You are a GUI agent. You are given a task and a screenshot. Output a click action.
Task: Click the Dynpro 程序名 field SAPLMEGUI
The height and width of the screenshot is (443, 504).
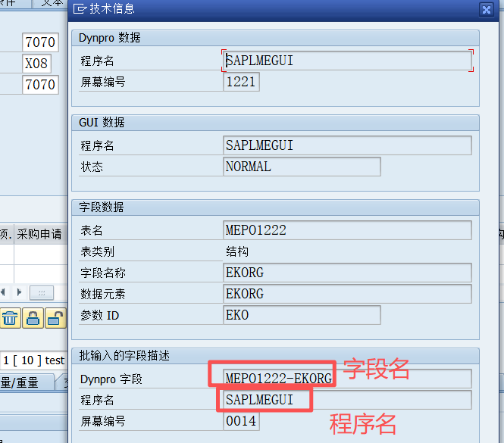[347, 61]
